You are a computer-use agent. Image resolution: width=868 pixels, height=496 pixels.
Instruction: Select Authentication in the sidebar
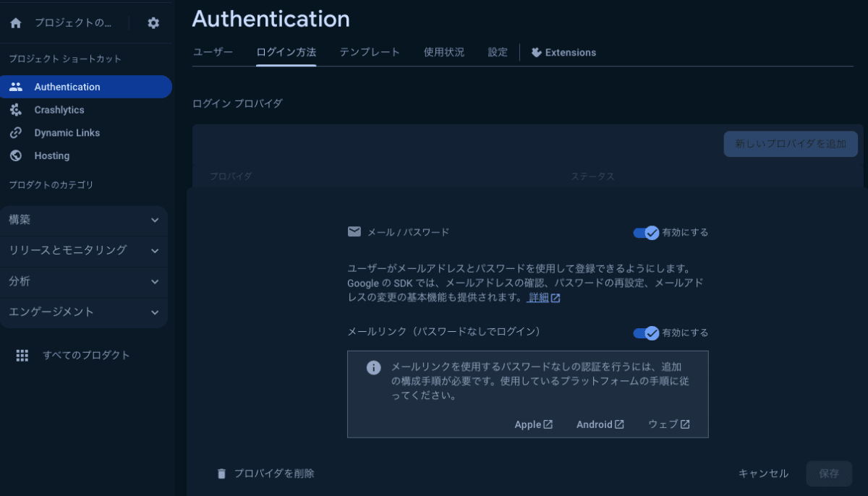coord(86,87)
